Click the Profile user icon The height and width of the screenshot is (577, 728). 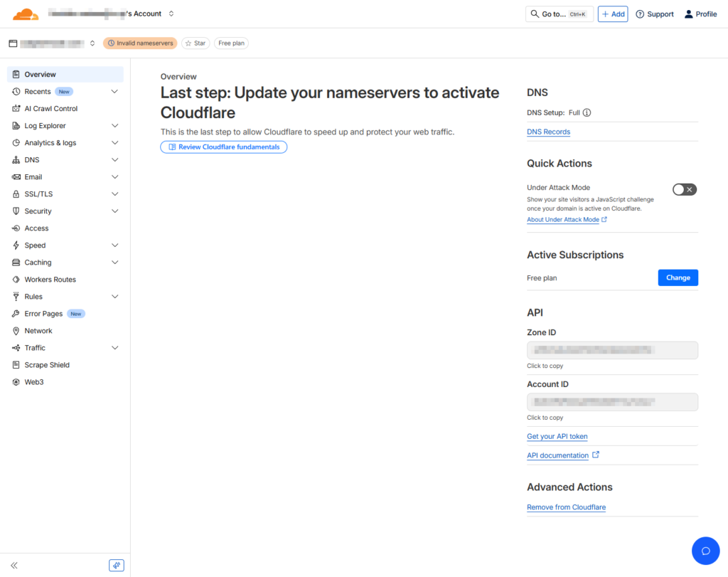click(688, 14)
